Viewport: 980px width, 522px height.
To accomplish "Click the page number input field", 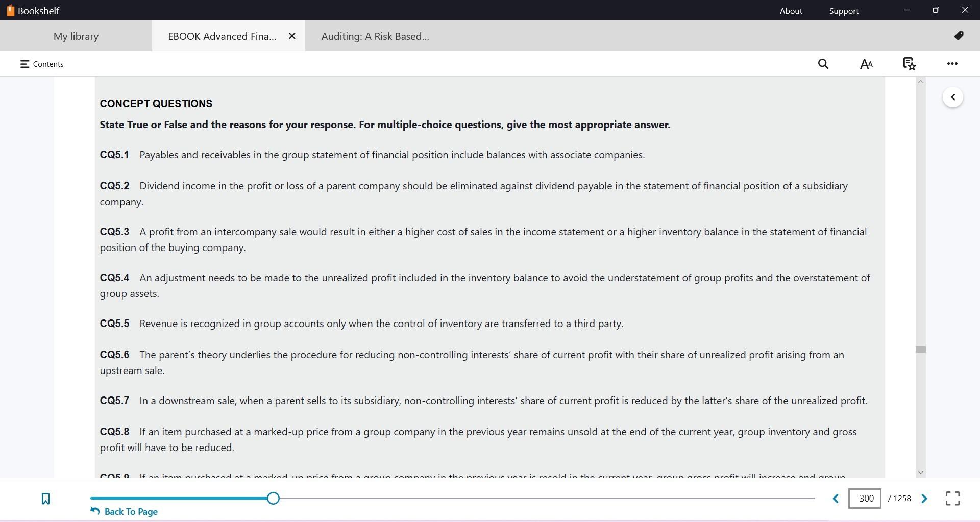I will pyautogui.click(x=865, y=499).
